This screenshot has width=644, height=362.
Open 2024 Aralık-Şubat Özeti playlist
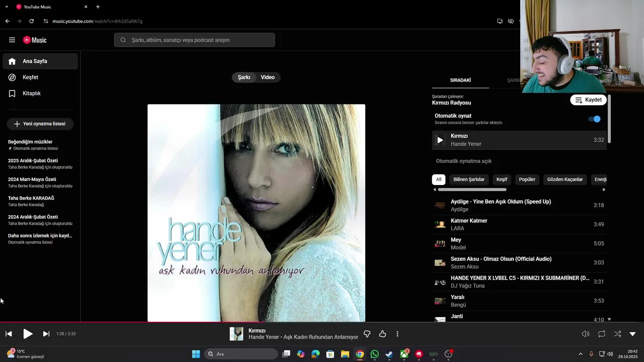tap(40, 220)
